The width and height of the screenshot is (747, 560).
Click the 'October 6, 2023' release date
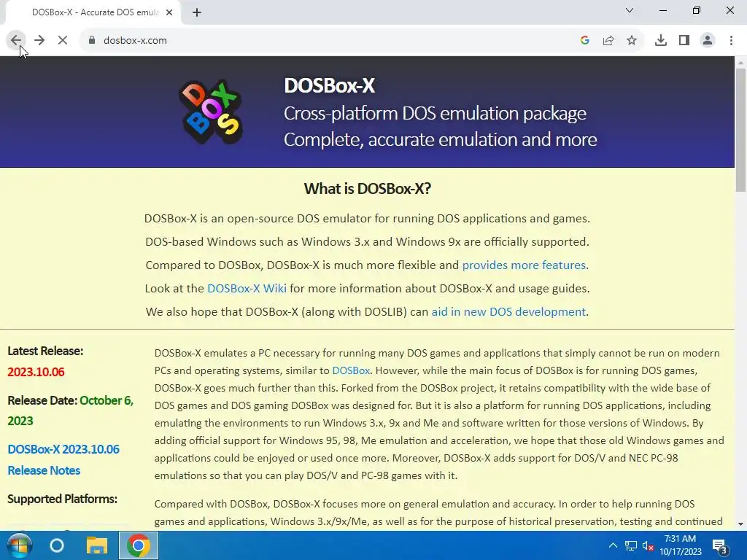click(x=71, y=411)
